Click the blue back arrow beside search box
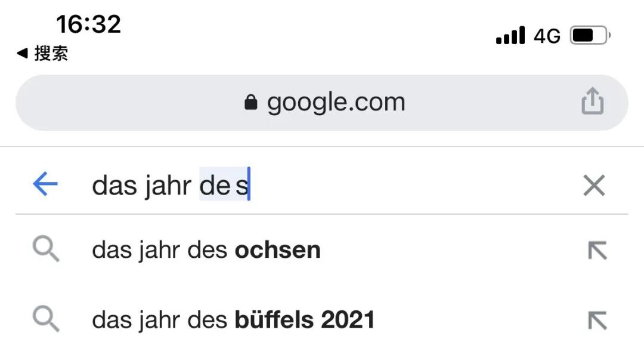The width and height of the screenshot is (644, 342). tap(45, 183)
